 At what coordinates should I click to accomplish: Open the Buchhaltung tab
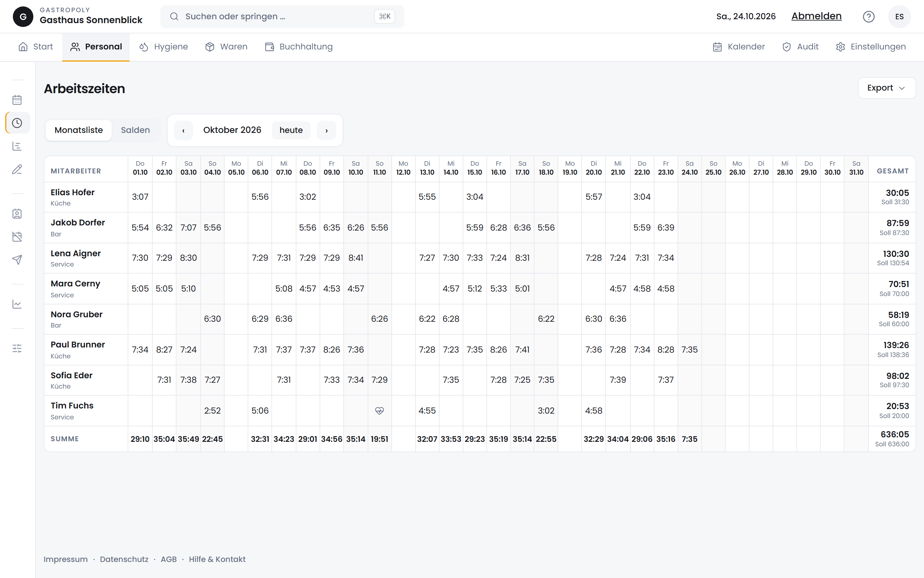299,47
